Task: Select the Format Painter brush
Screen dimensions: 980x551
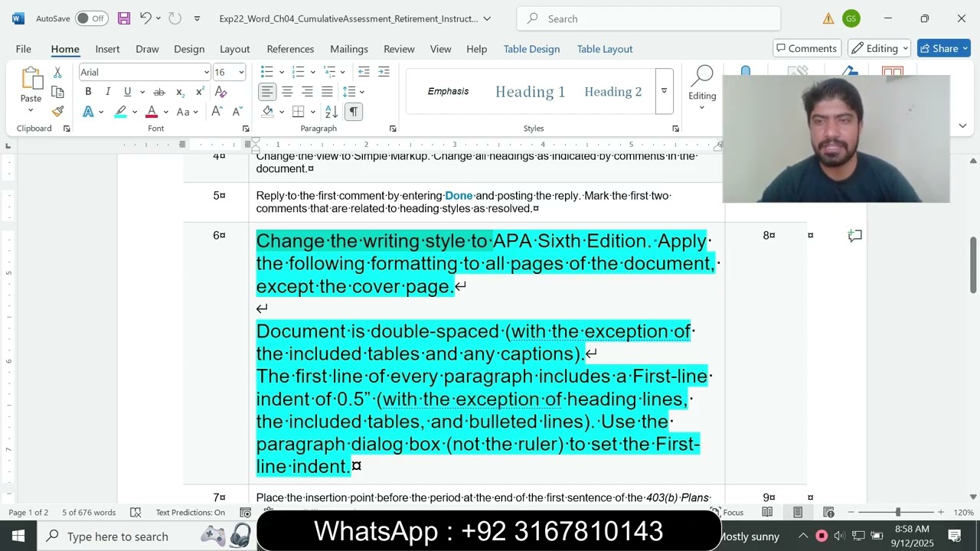Action: [57, 111]
